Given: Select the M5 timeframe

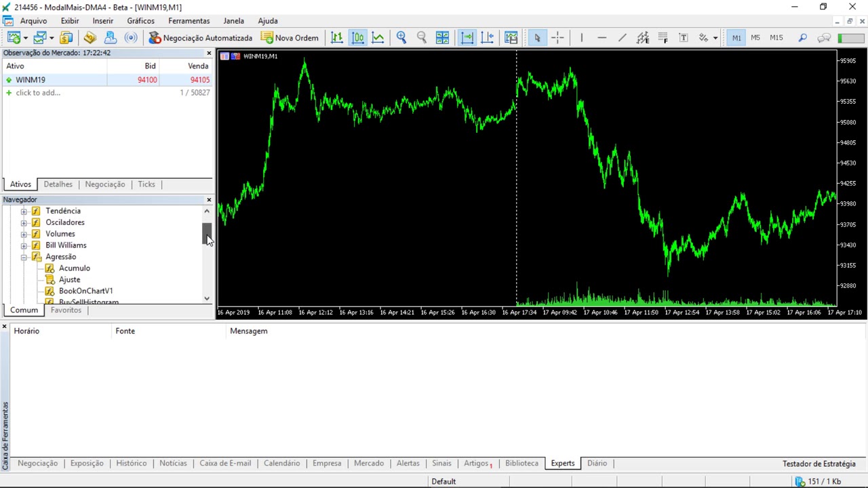Looking at the screenshot, I should coord(755,38).
